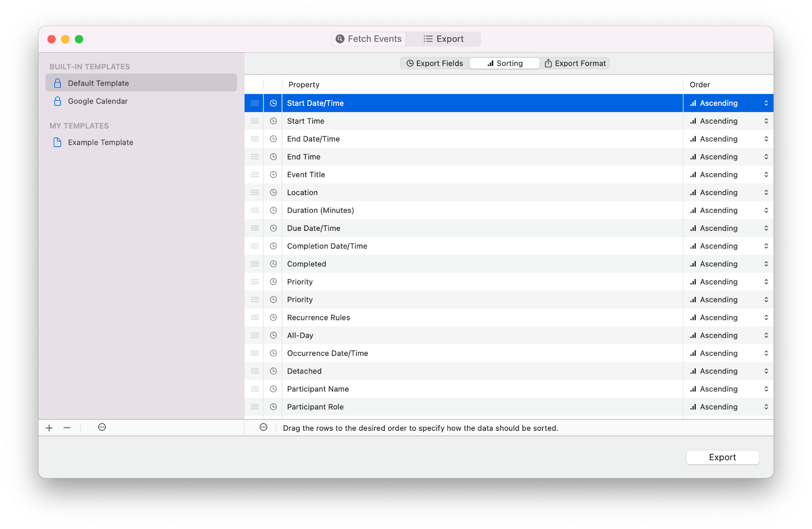Change sort order for All-Day
Image resolution: width=812 pixels, height=529 pixels.
click(x=728, y=335)
